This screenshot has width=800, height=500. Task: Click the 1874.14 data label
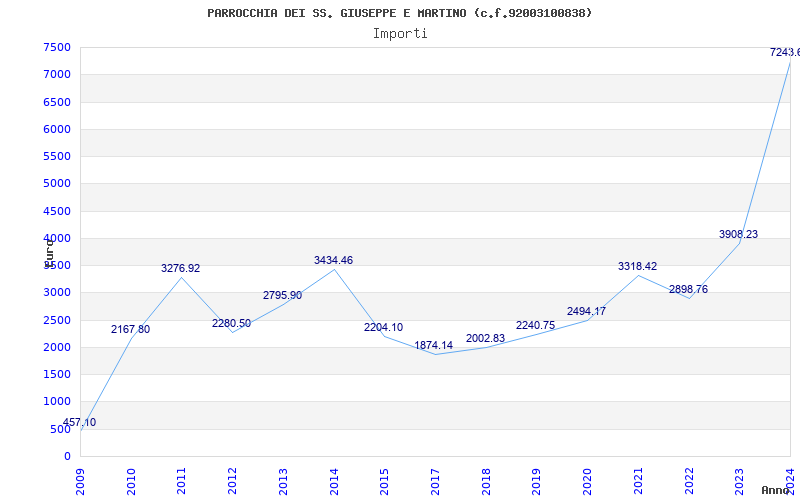click(434, 345)
